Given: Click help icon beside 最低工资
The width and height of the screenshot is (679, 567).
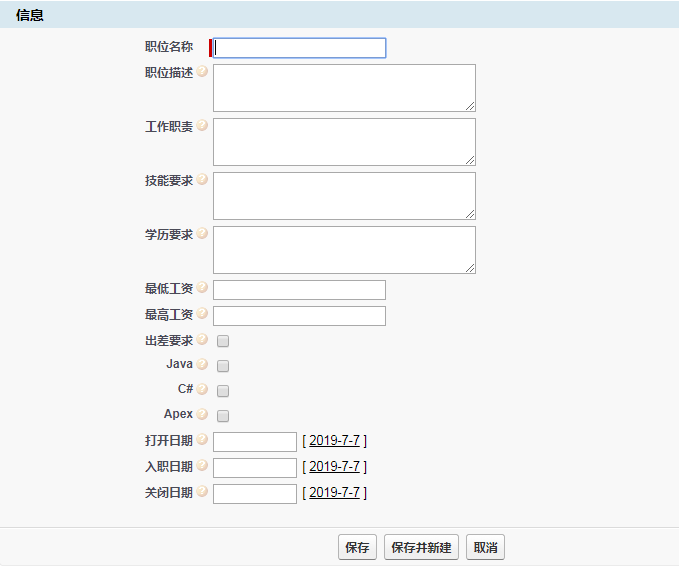Looking at the screenshot, I should coord(202,288).
